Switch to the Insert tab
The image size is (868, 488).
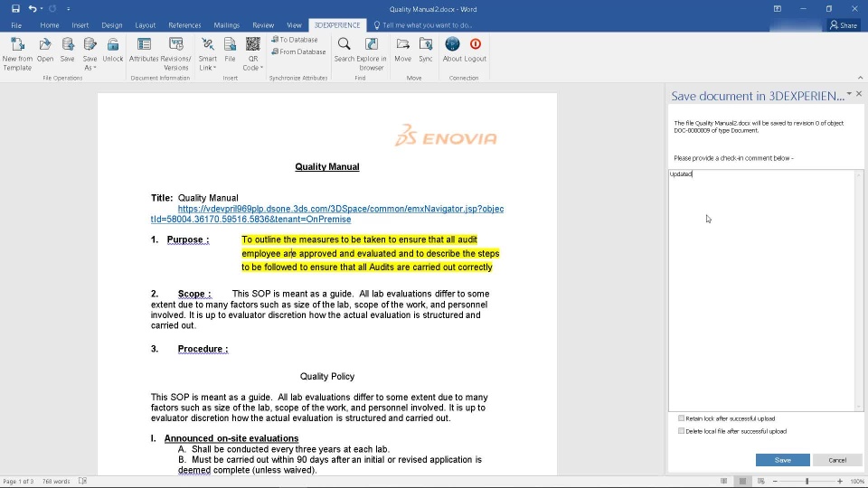click(80, 25)
